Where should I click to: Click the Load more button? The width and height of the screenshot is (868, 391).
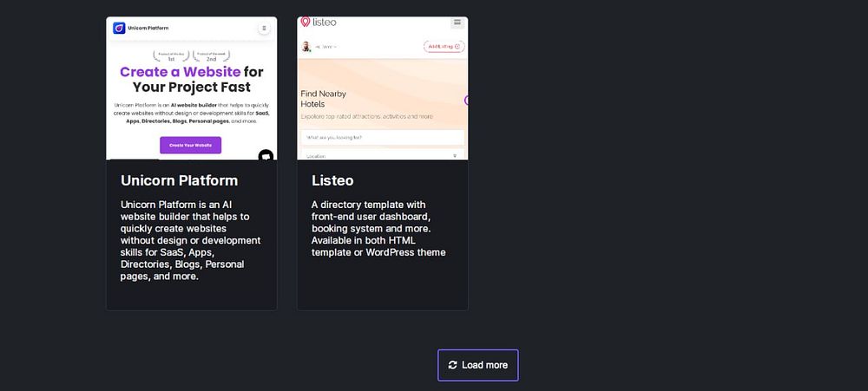click(477, 365)
